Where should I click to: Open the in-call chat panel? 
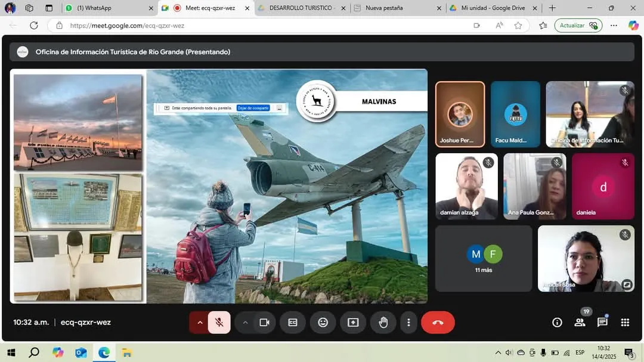click(602, 323)
